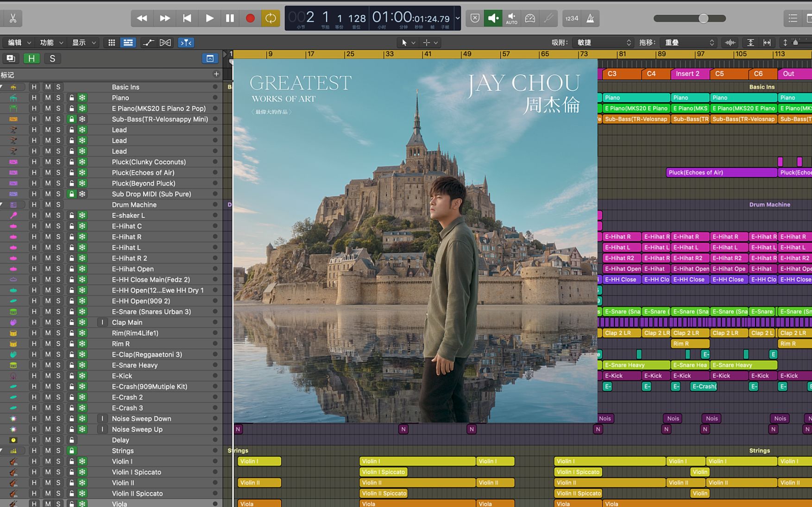
Task: Mute the Piano track
Action: (48, 98)
